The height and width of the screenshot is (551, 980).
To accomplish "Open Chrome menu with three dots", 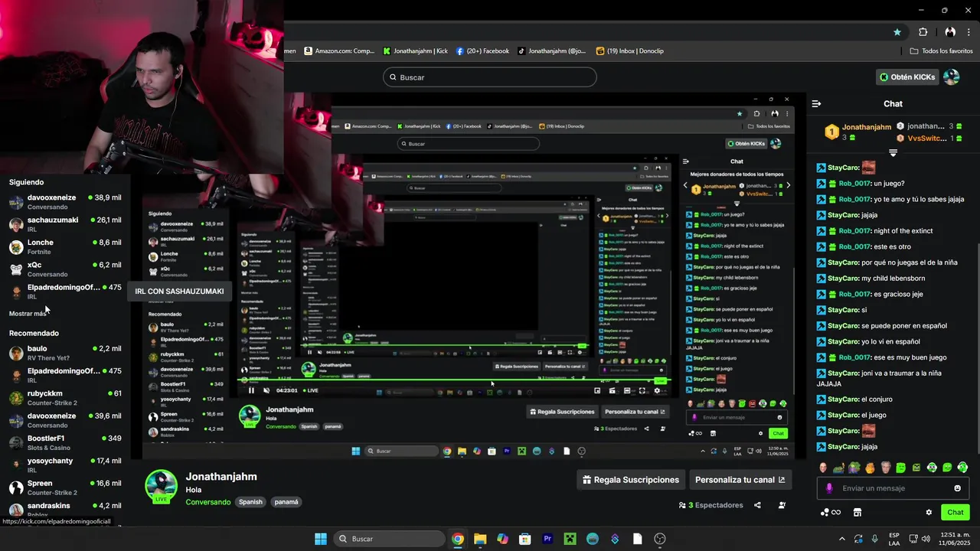I will click(x=967, y=32).
